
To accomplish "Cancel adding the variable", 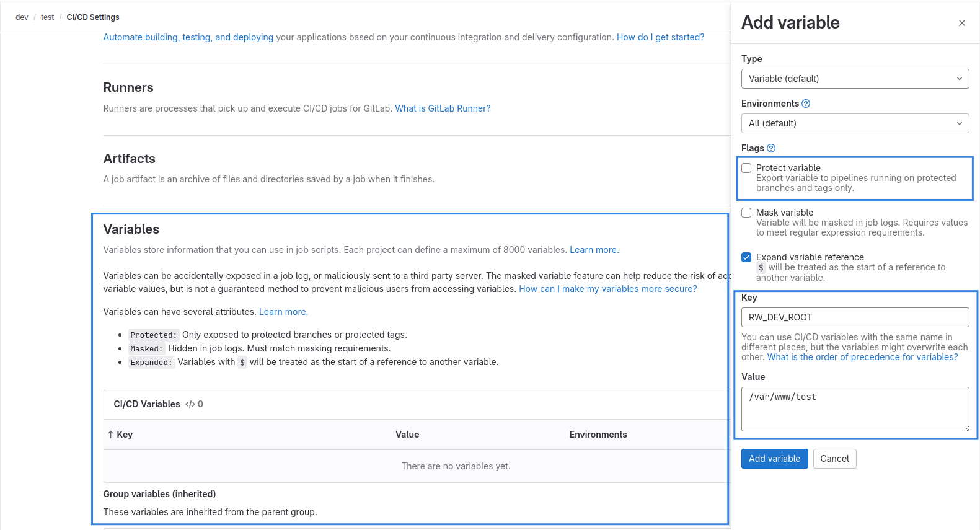I will click(x=834, y=459).
